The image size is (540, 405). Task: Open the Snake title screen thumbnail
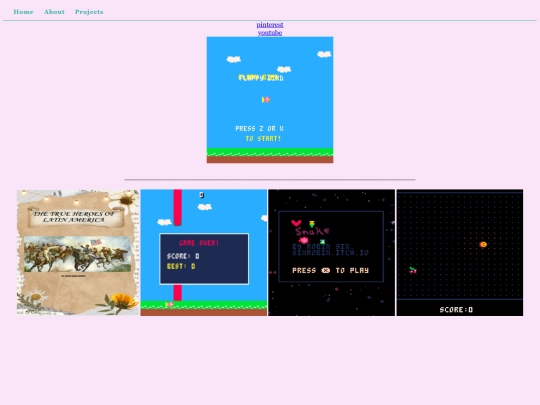(332, 252)
